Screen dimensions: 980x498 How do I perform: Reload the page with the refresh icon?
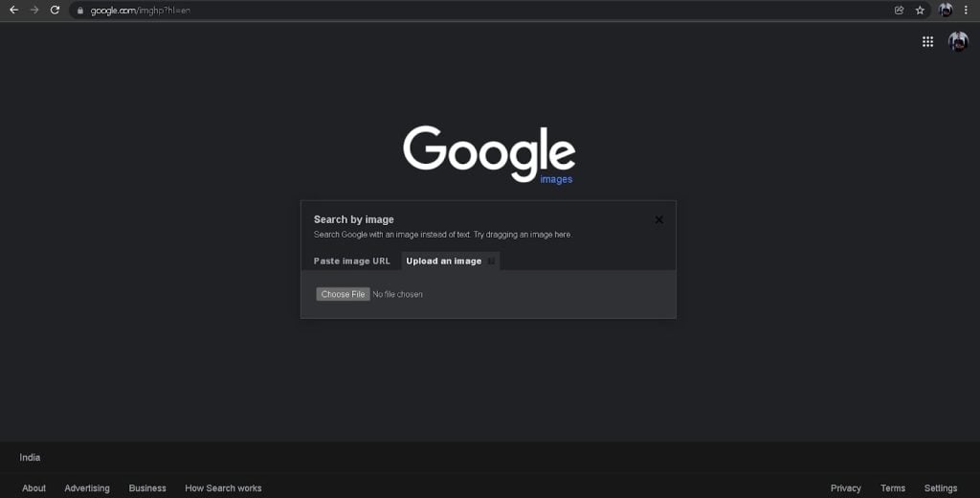[55, 10]
